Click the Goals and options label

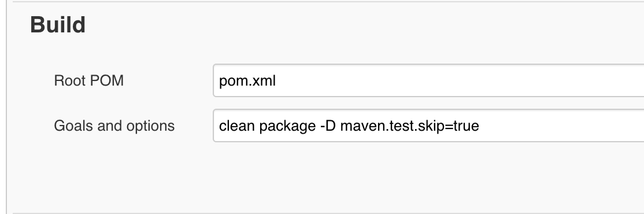coord(114,126)
